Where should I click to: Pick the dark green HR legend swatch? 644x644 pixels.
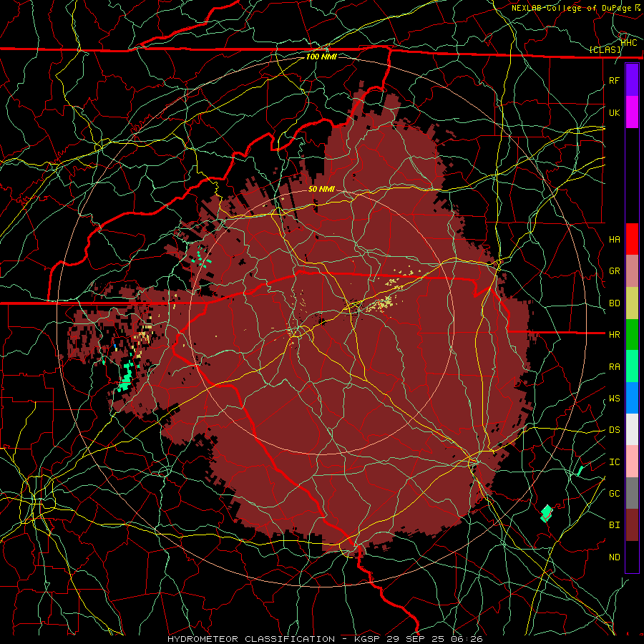(x=632, y=335)
